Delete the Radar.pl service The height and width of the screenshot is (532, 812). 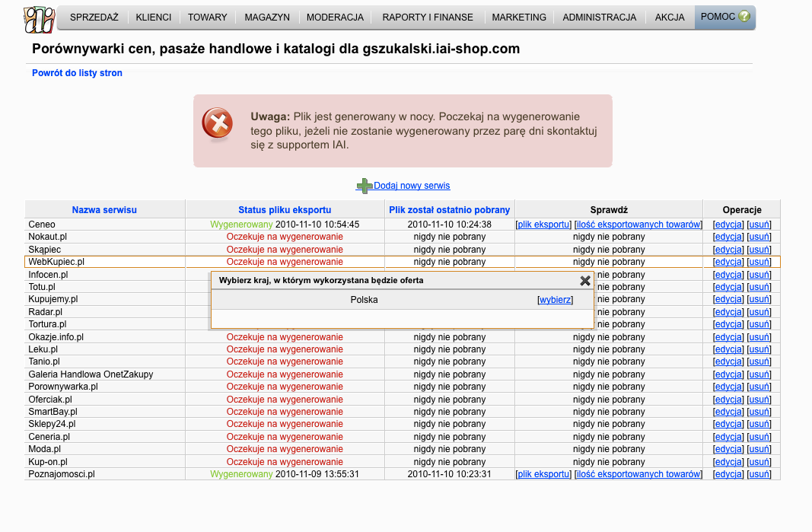pyautogui.click(x=759, y=312)
